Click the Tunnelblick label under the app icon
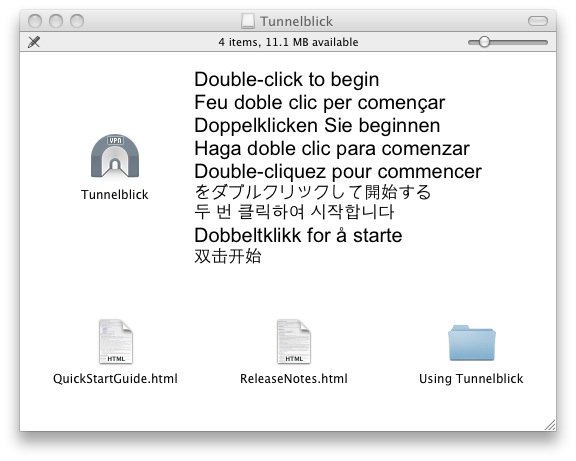The width and height of the screenshot is (576, 461). (x=115, y=194)
